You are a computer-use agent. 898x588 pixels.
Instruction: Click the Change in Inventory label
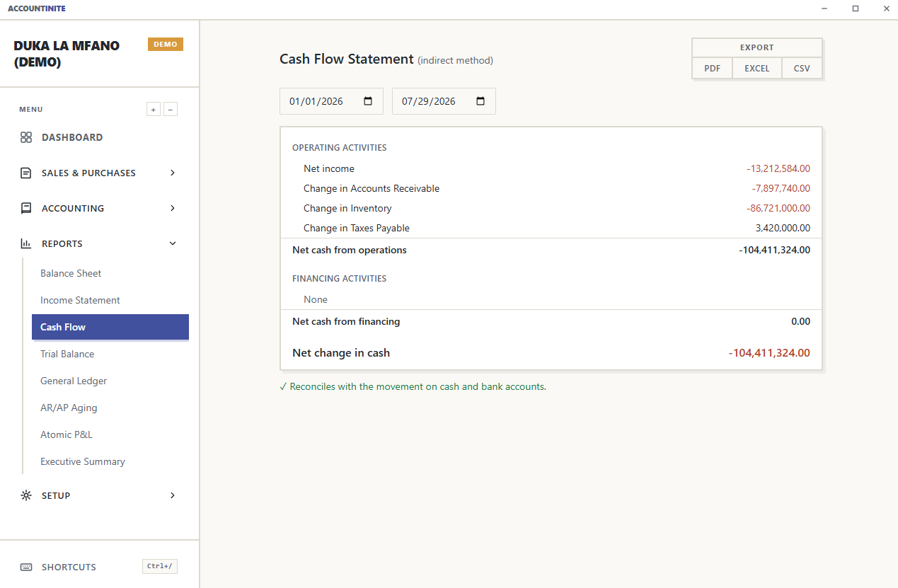coord(347,208)
